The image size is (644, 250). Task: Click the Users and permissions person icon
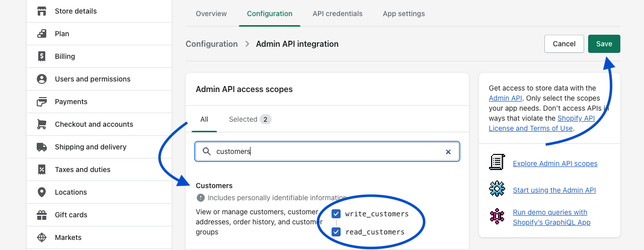(42, 79)
